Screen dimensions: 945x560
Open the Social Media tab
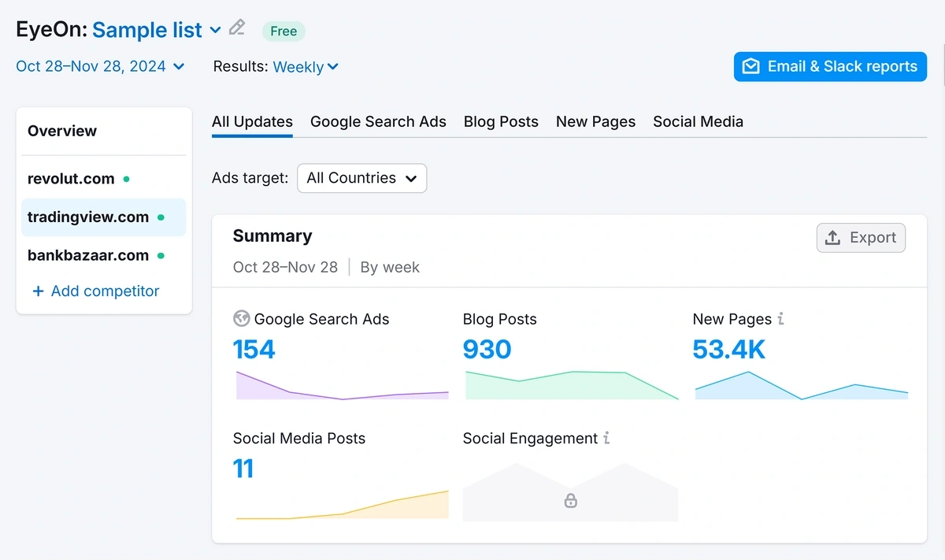coord(698,121)
